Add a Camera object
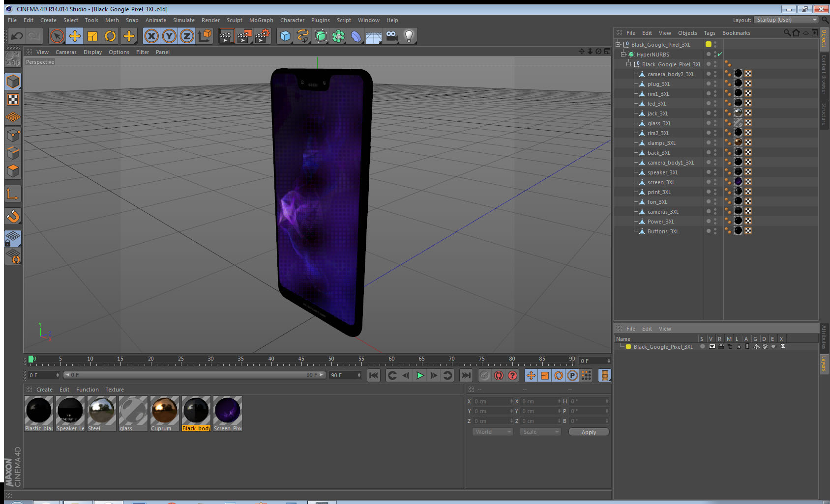Image resolution: width=830 pixels, height=504 pixels. [x=391, y=36]
